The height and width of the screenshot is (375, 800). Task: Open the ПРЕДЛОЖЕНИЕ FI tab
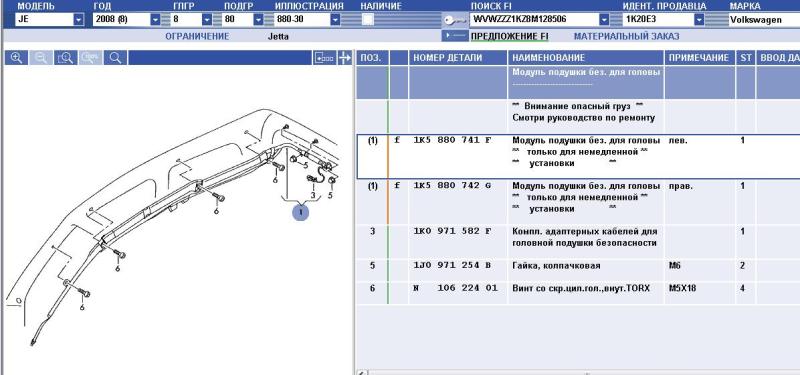click(x=509, y=36)
